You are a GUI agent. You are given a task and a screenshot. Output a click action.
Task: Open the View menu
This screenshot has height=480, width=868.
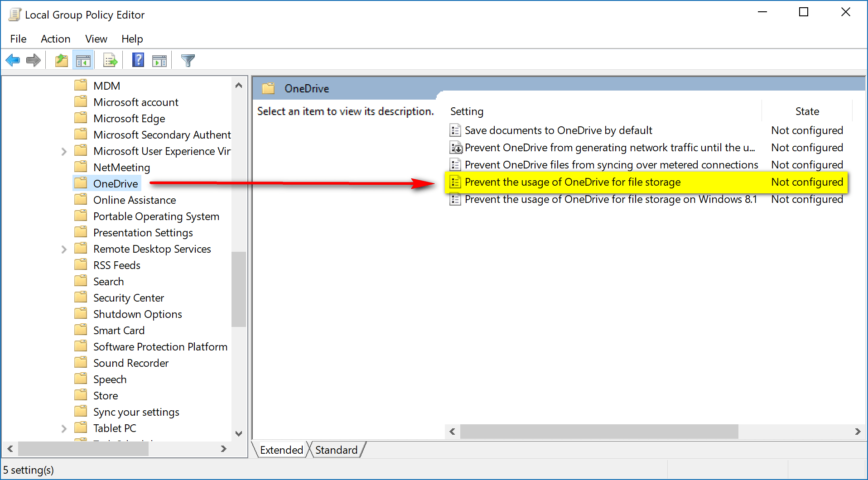(x=96, y=39)
